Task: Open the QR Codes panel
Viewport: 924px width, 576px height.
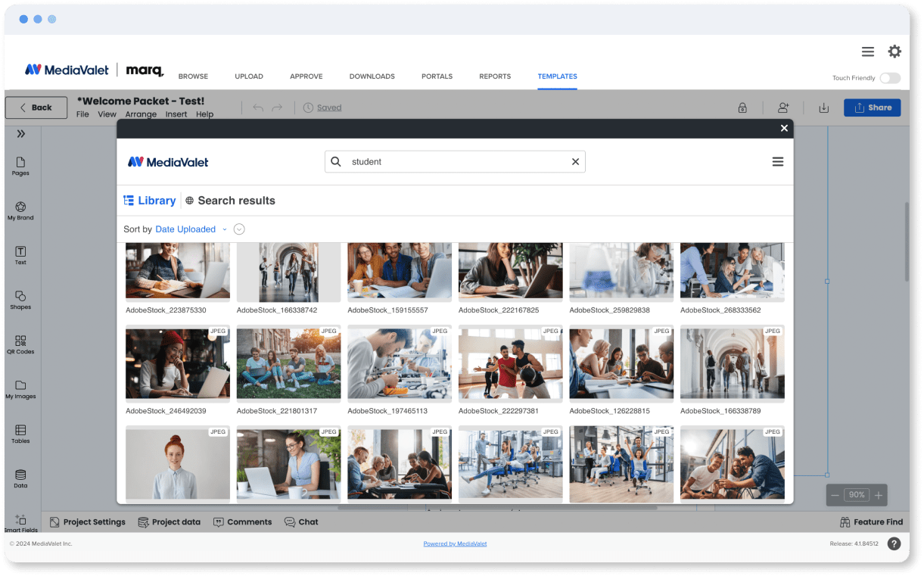Action: 20,344
